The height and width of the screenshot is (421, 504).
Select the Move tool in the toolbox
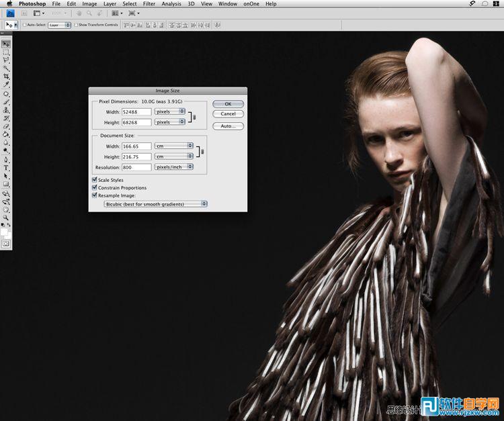point(6,44)
